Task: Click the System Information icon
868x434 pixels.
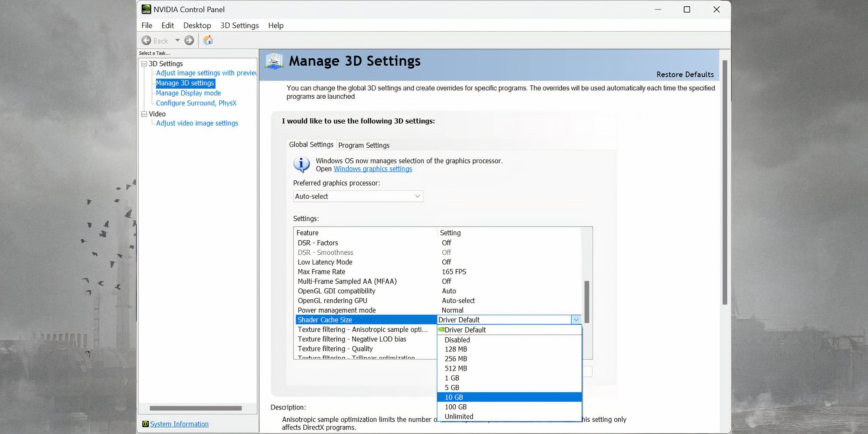Action: click(145, 424)
